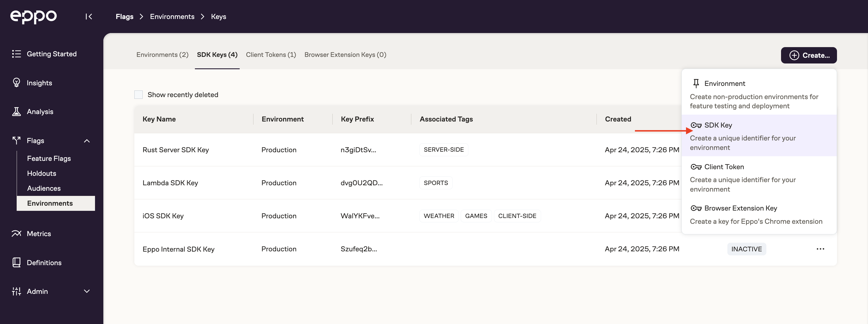Click the SERVER-SIDE tag chip
The height and width of the screenshot is (324, 868).
[x=443, y=149]
